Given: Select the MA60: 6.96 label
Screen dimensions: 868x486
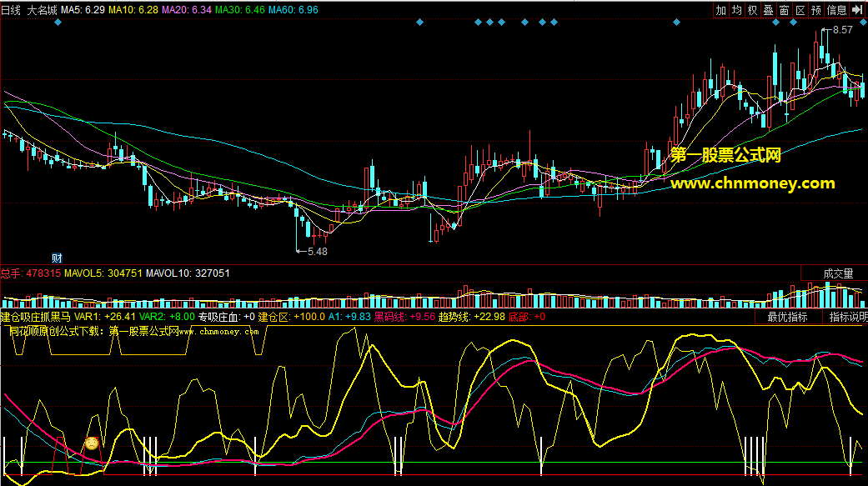Looking at the screenshot, I should coord(294,10).
